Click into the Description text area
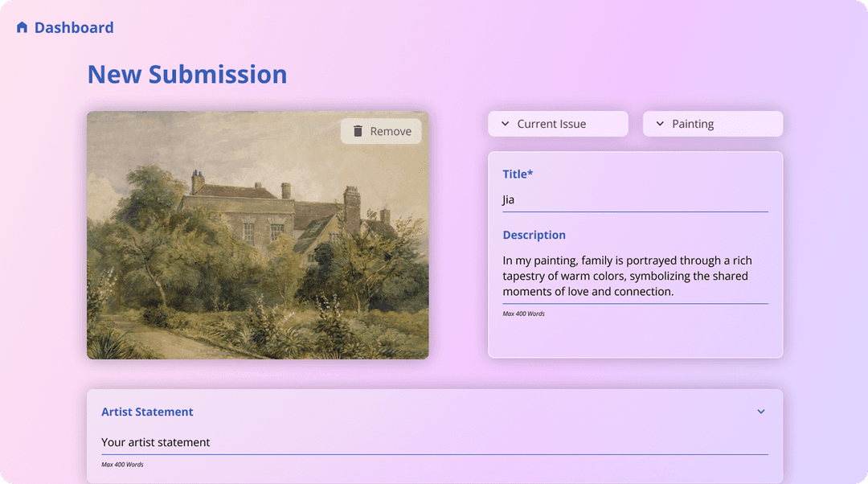Screen dimensions: 868x484 635,276
